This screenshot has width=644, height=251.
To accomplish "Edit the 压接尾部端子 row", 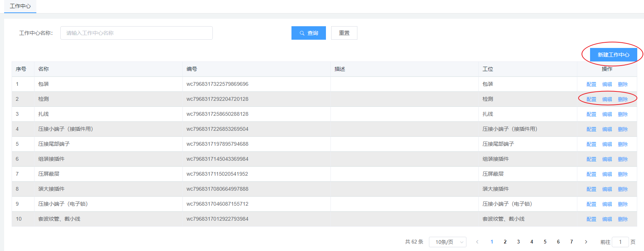I will click(607, 144).
